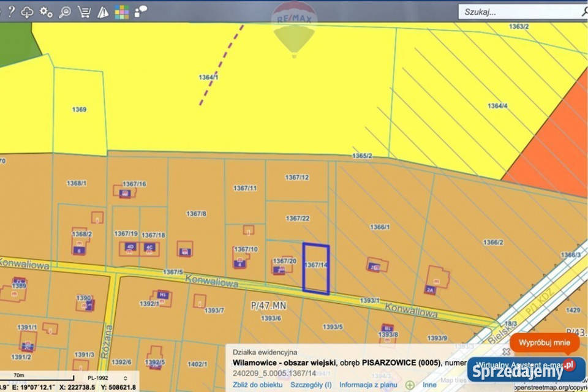
Task: Open the colored layers palette icon
Action: tap(121, 11)
